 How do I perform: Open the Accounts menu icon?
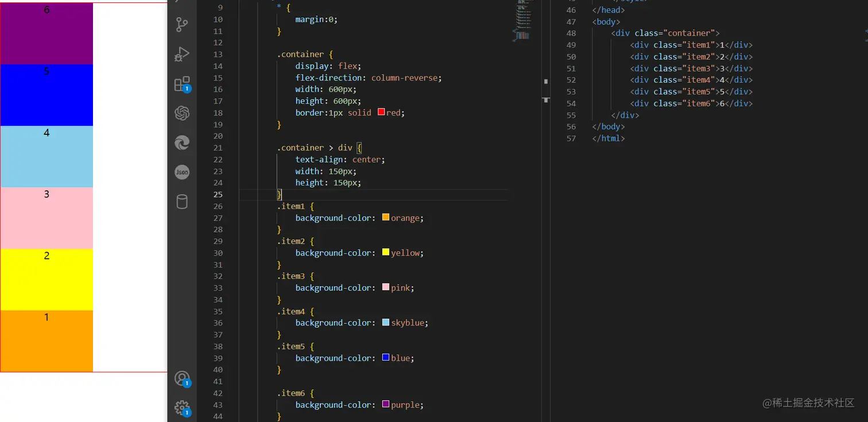[x=182, y=378]
